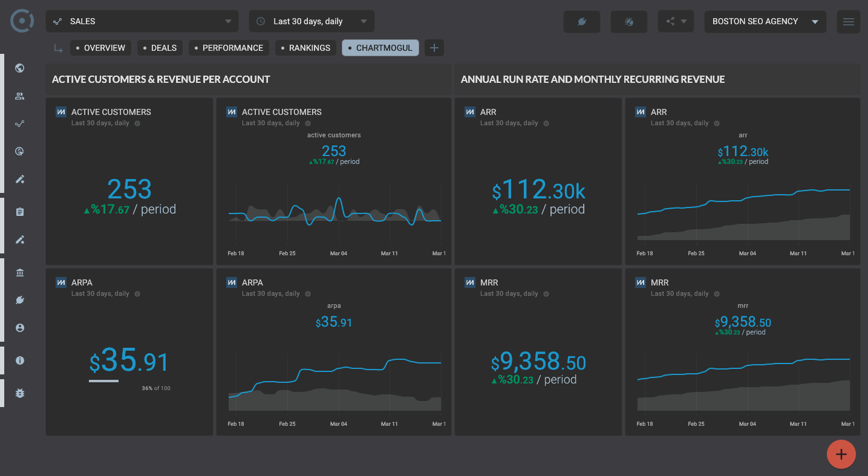868x476 pixels.
Task: Open the SALES dashboard dropdown
Action: point(142,21)
